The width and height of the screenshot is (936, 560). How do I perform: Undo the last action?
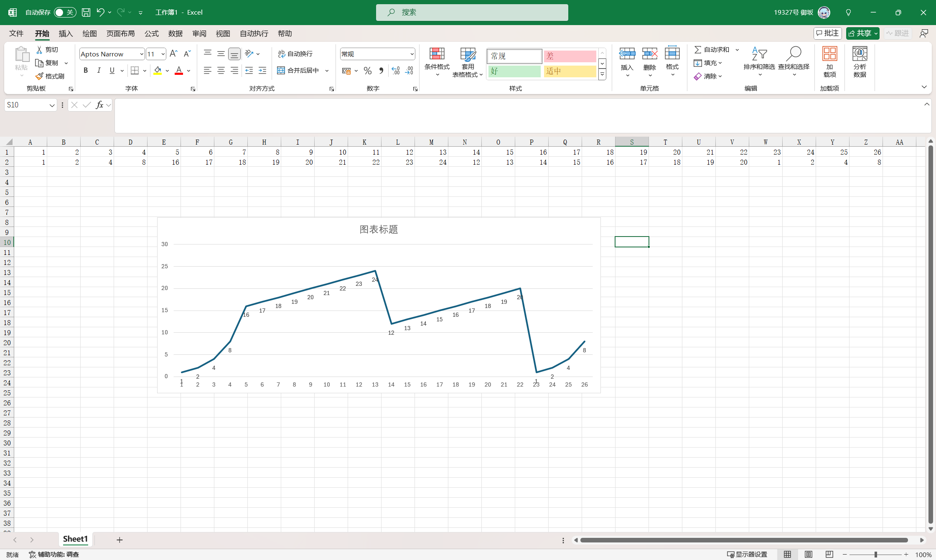[x=100, y=13]
